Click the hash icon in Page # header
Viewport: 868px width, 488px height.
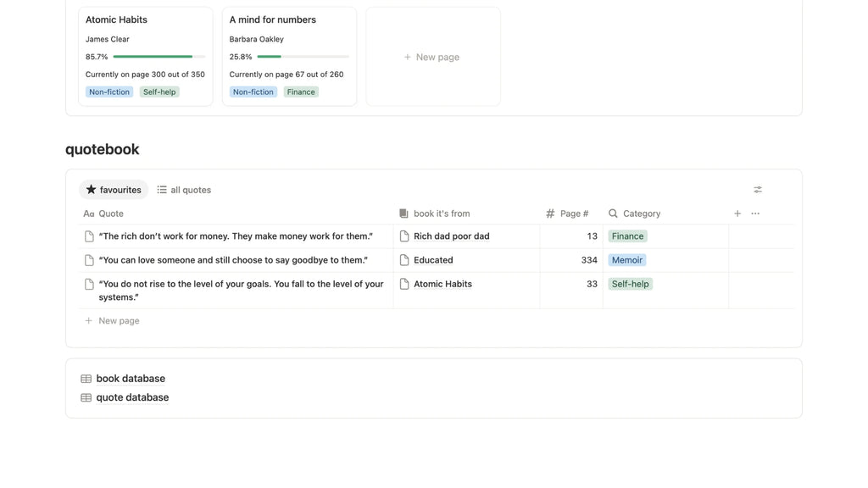(x=550, y=213)
